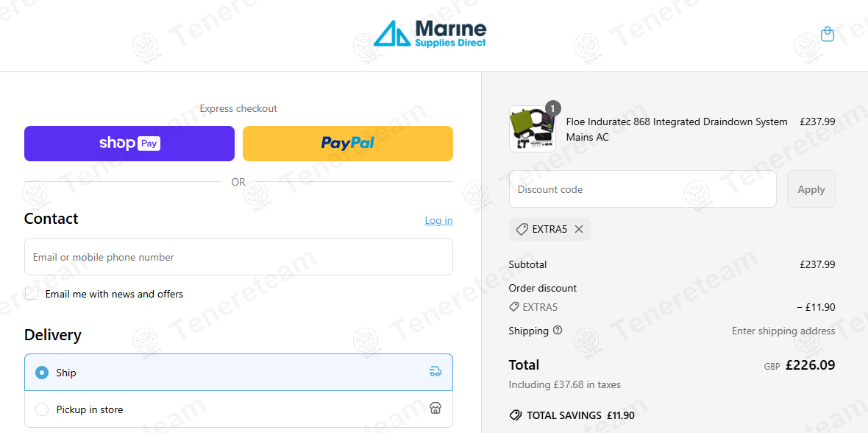Image resolution: width=868 pixels, height=433 pixels.
Task: Click the Marine Supplies Direct logo
Action: click(x=430, y=34)
